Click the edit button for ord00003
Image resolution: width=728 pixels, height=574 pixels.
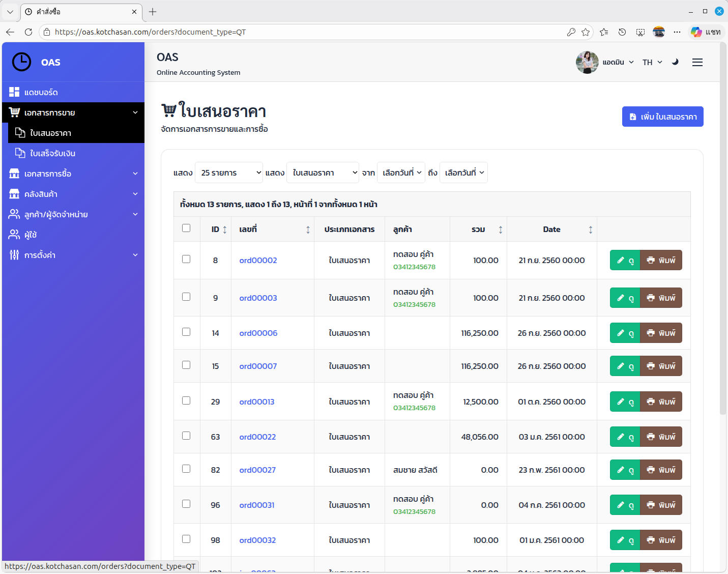[x=625, y=298]
